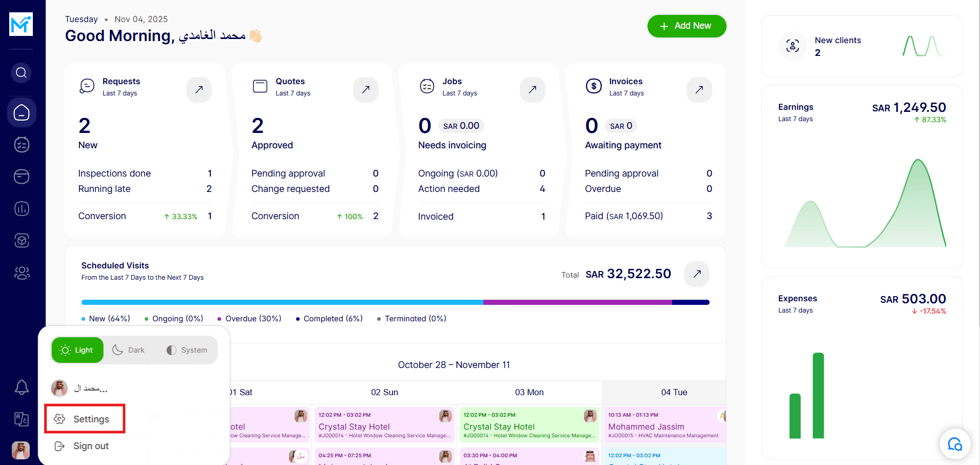Image resolution: width=980 pixels, height=465 pixels.
Task: Click the Add New button
Action: [687, 26]
